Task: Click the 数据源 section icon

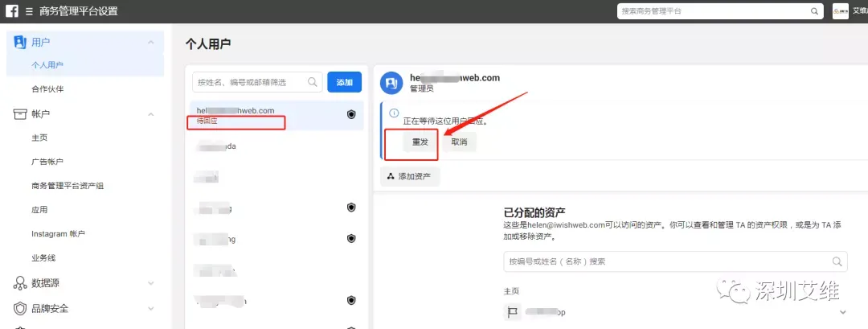Action: 20,283
